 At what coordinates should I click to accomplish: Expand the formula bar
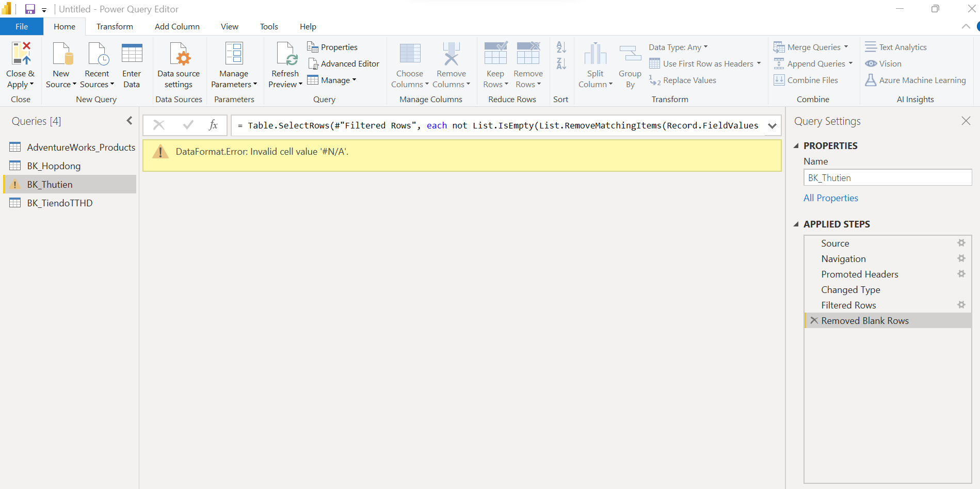772,125
